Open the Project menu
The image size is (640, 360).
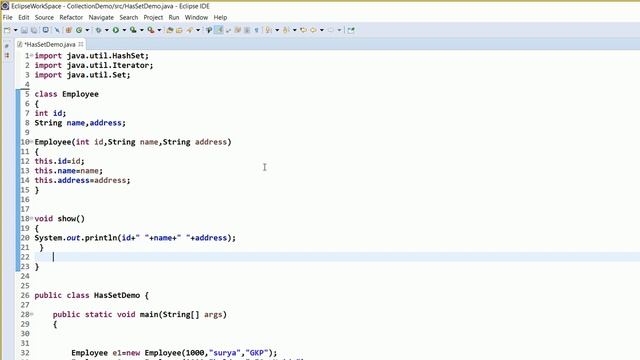(x=153, y=18)
